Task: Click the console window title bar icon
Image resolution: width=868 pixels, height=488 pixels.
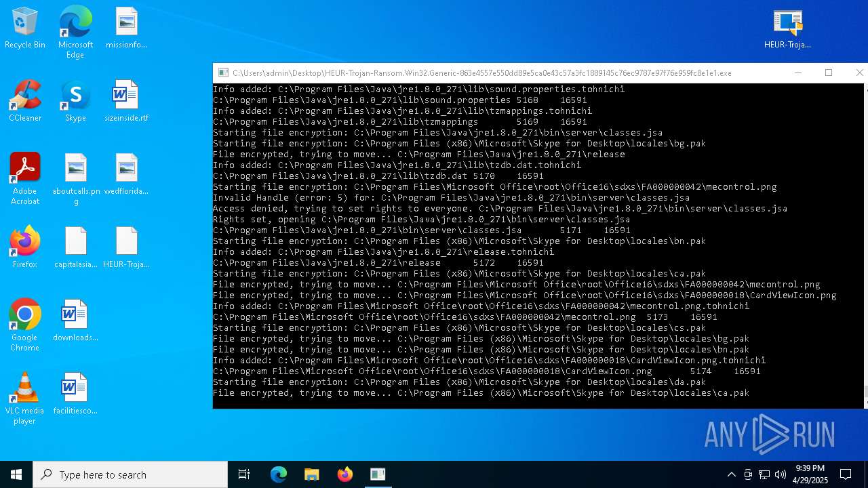Action: click(223, 73)
